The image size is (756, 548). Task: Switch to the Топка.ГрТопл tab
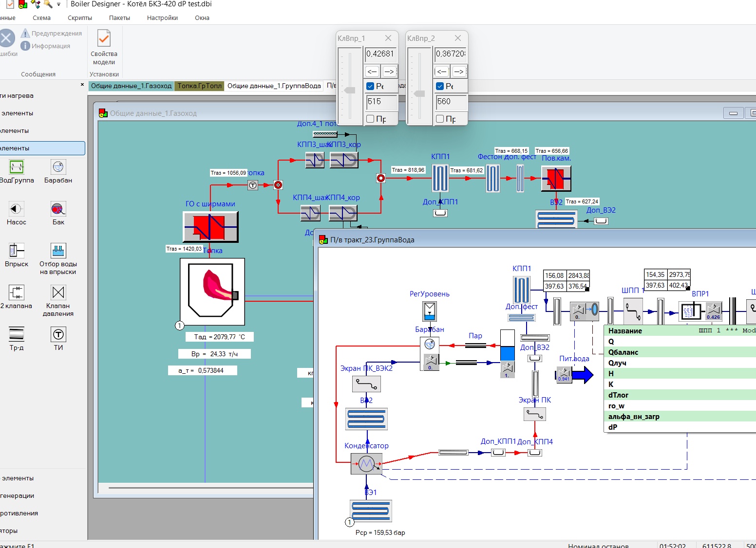click(x=199, y=86)
